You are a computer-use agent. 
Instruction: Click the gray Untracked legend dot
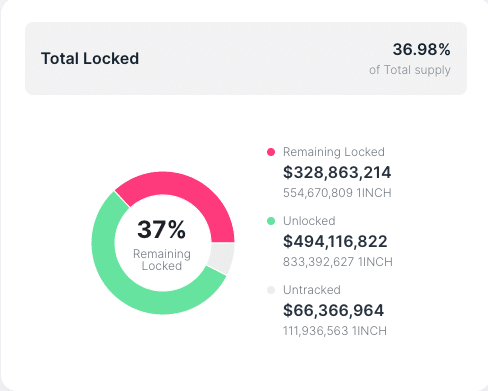click(x=271, y=290)
